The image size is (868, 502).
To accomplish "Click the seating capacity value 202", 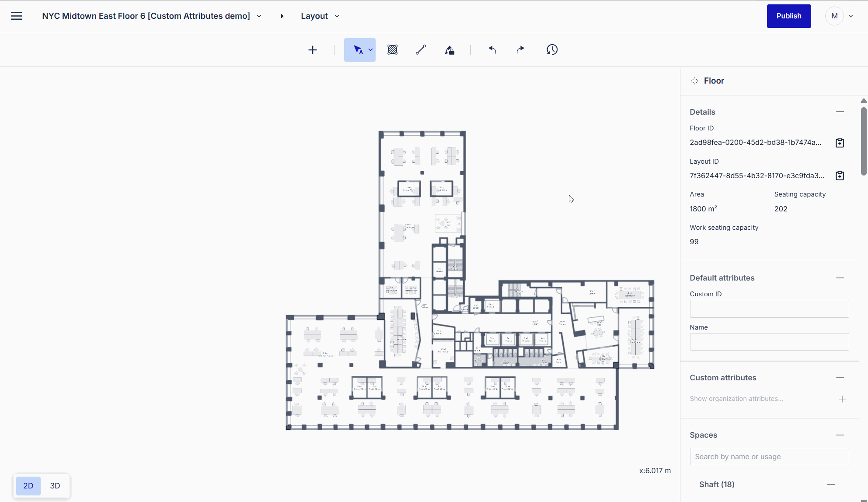I will (781, 209).
